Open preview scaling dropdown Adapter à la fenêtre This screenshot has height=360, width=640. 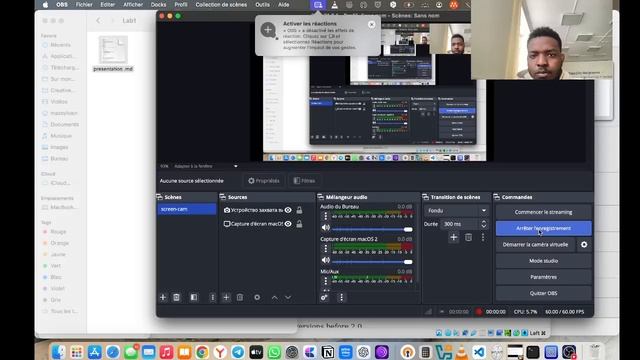coord(205,166)
